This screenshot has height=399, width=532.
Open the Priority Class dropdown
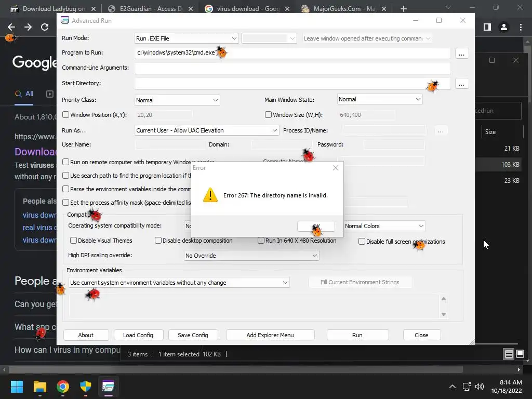(x=177, y=100)
